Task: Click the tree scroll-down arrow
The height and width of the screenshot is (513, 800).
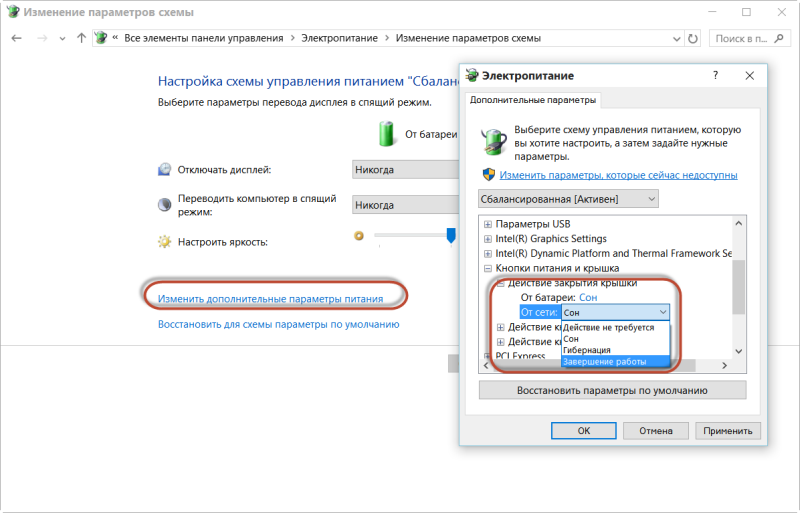Action: [x=739, y=351]
